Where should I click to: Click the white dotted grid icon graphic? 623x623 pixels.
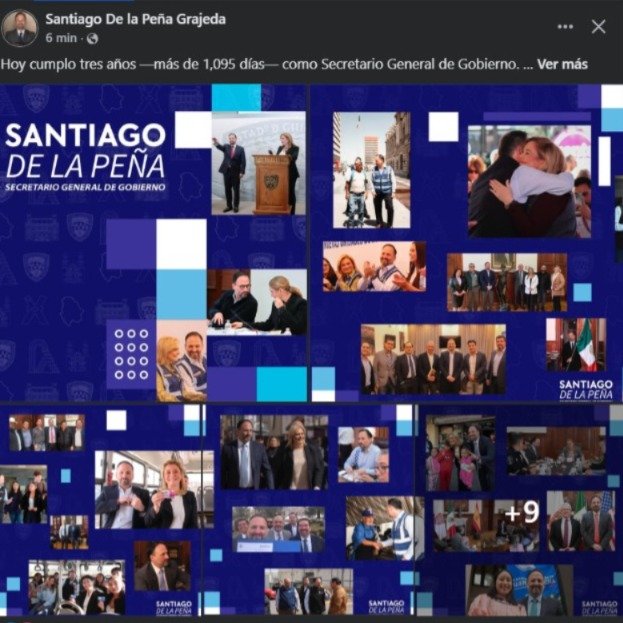click(131, 354)
